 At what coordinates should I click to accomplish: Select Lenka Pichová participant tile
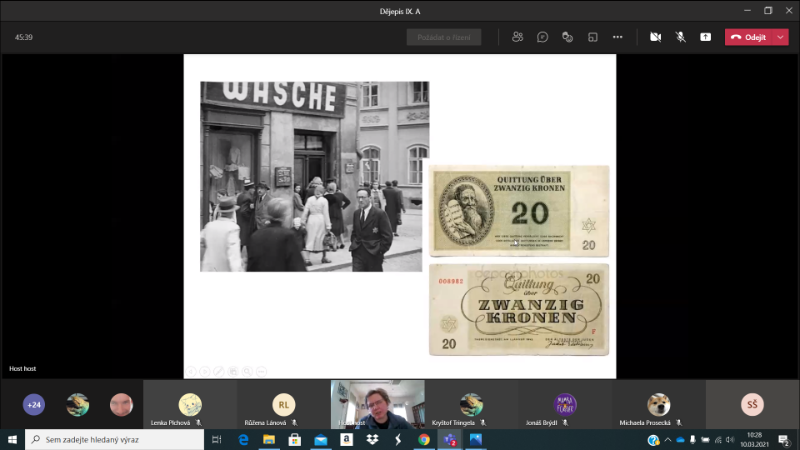coord(190,405)
